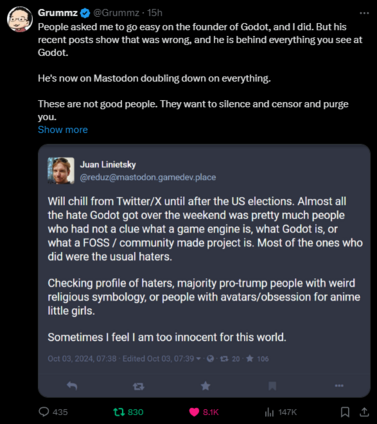This screenshot has width=377, height=424.
Task: Open the three-dot more menu on tweet
Action: [x=364, y=13]
